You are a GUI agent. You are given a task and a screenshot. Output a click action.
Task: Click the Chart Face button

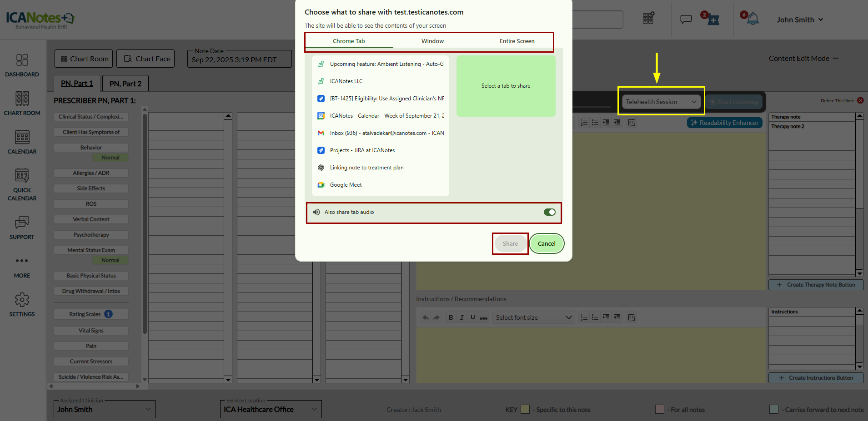pos(146,59)
